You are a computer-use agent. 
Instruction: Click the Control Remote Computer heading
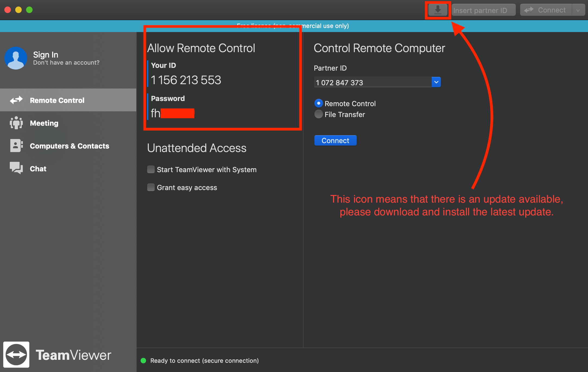[x=379, y=48]
